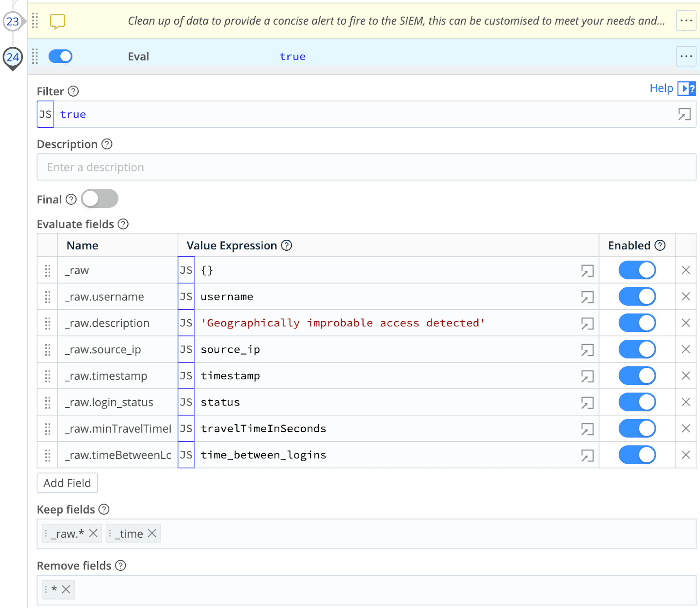Collapse the function 24 step marker
The height and width of the screenshot is (608, 700).
[13, 57]
